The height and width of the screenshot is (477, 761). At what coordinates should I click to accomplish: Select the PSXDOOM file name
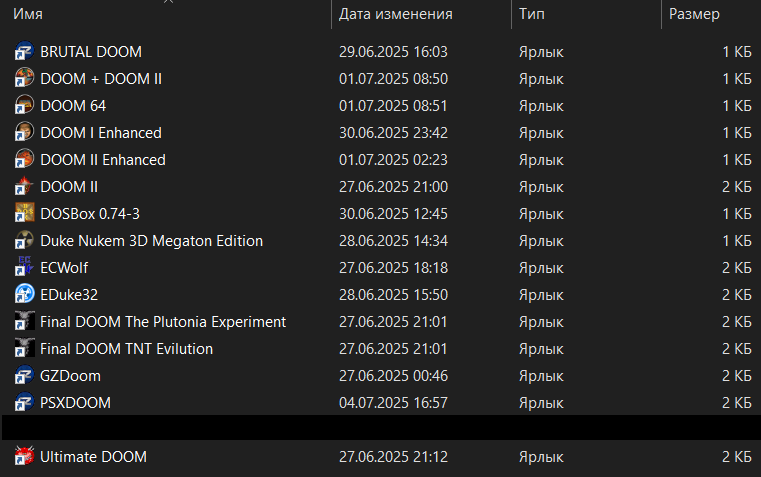(75, 403)
